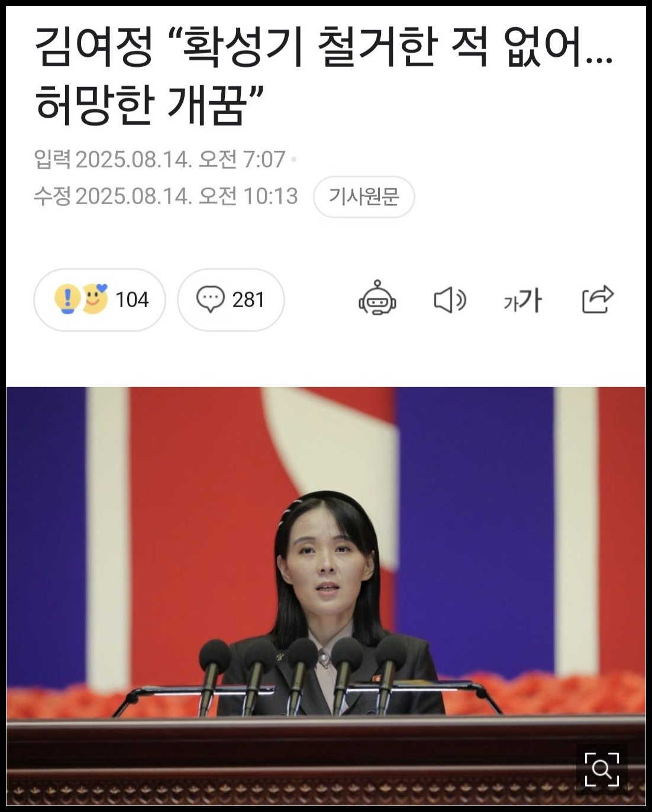The height and width of the screenshot is (812, 652).
Task: Tap headline second line 허망한 개꿈
Action: 149,105
